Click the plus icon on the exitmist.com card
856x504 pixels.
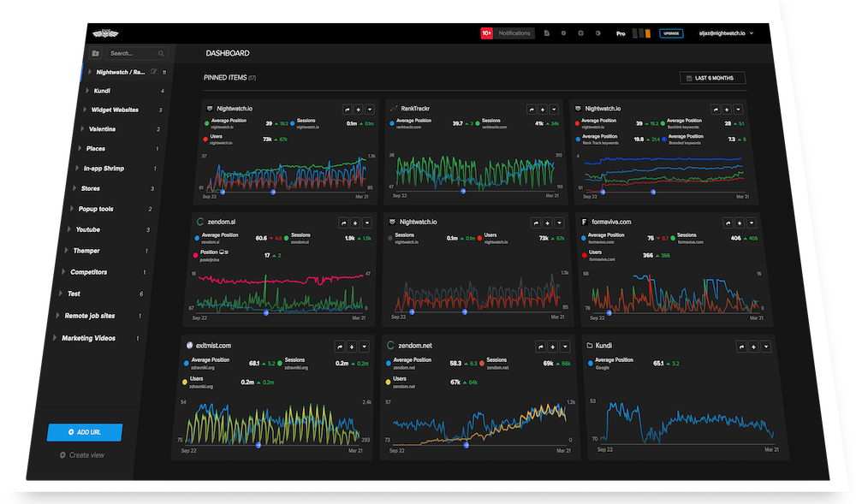352,347
